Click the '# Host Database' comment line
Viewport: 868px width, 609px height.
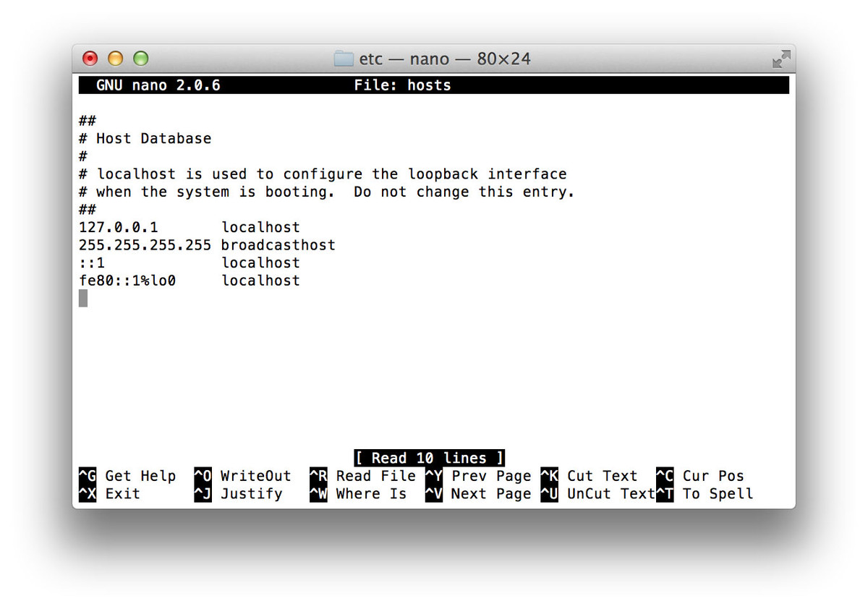pyautogui.click(x=145, y=138)
